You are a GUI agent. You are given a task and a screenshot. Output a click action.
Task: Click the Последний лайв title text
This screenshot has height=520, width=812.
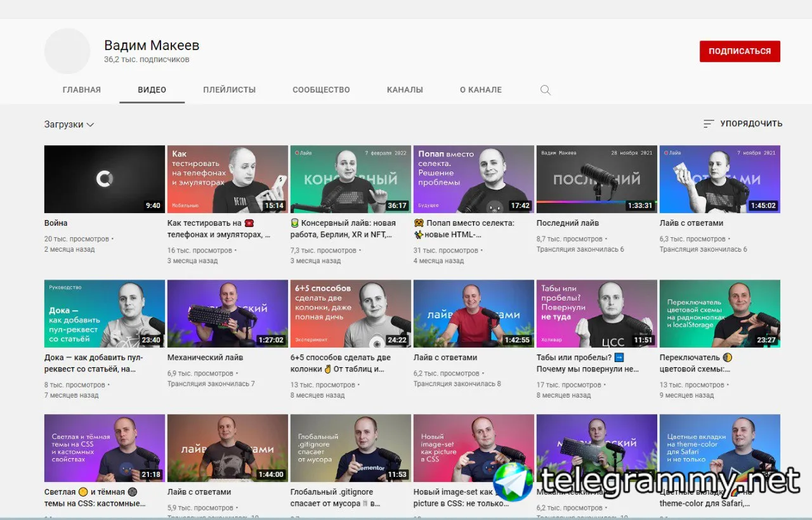568,223
